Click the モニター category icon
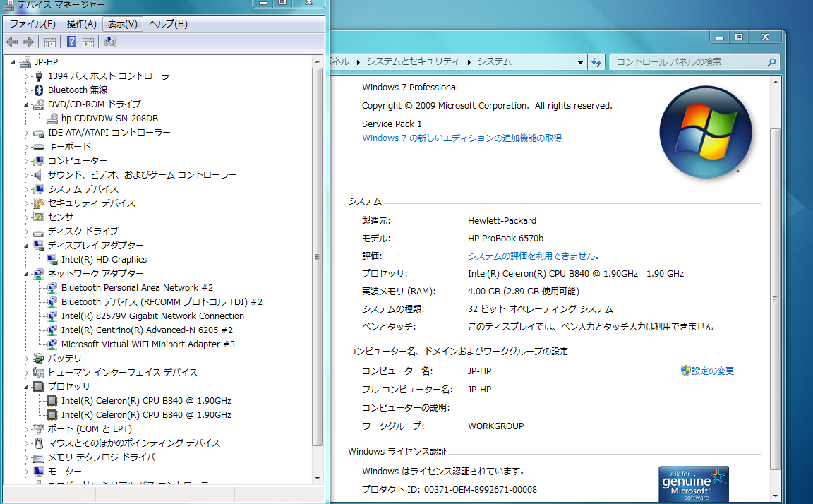 click(38, 472)
